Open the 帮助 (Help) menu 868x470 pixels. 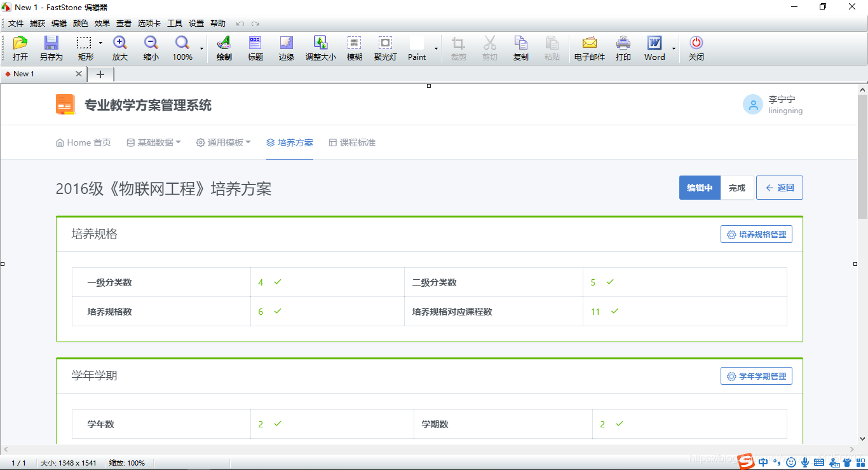coord(218,24)
